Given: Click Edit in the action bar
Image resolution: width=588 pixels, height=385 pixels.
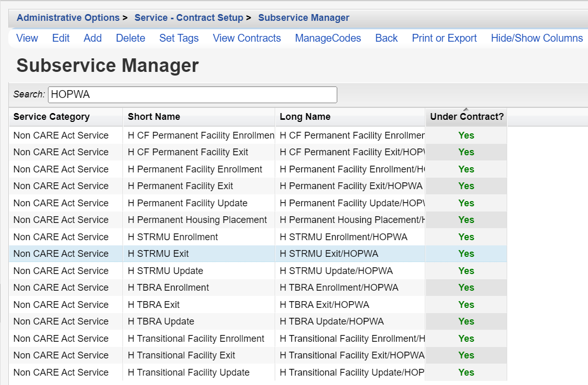Looking at the screenshot, I should pyautogui.click(x=61, y=38).
